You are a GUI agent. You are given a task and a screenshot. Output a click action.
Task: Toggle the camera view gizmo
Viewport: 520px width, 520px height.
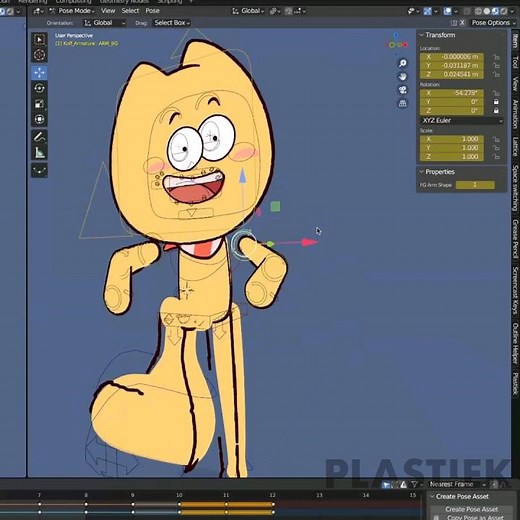pos(403,90)
